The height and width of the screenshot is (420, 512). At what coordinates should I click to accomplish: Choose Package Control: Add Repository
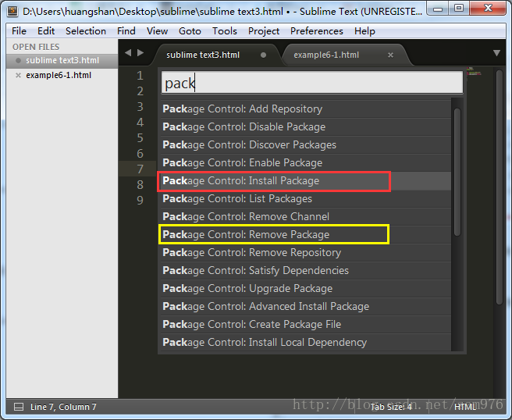pyautogui.click(x=305, y=109)
